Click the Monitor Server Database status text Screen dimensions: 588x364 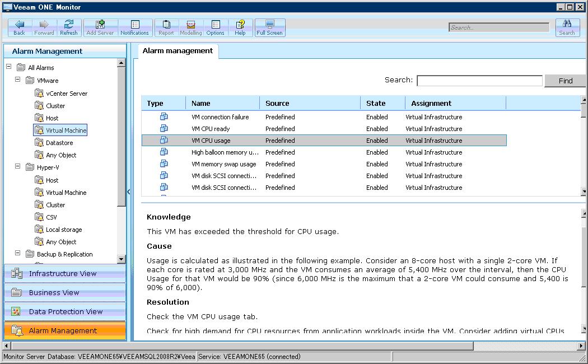coord(99,357)
